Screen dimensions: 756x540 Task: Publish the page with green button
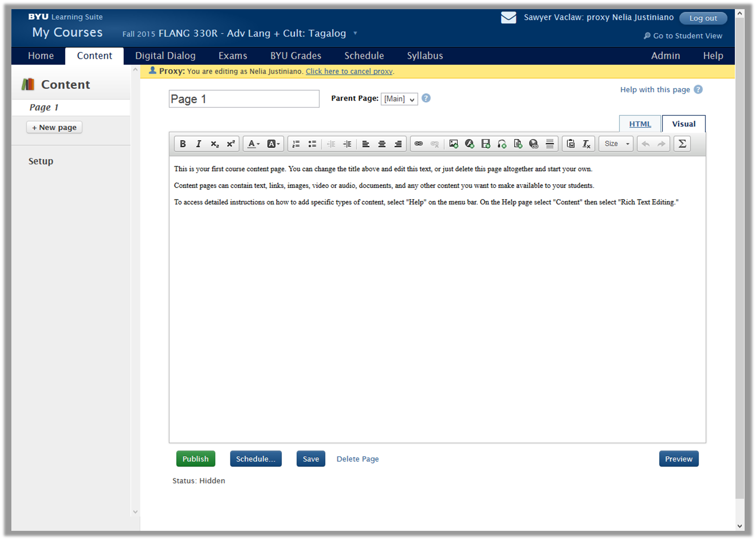pos(196,459)
